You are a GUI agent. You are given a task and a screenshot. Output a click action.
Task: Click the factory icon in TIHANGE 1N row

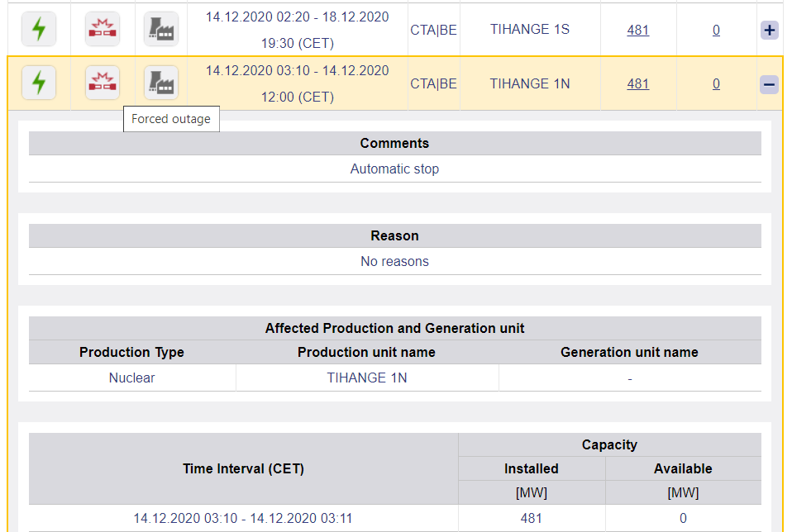tap(161, 83)
